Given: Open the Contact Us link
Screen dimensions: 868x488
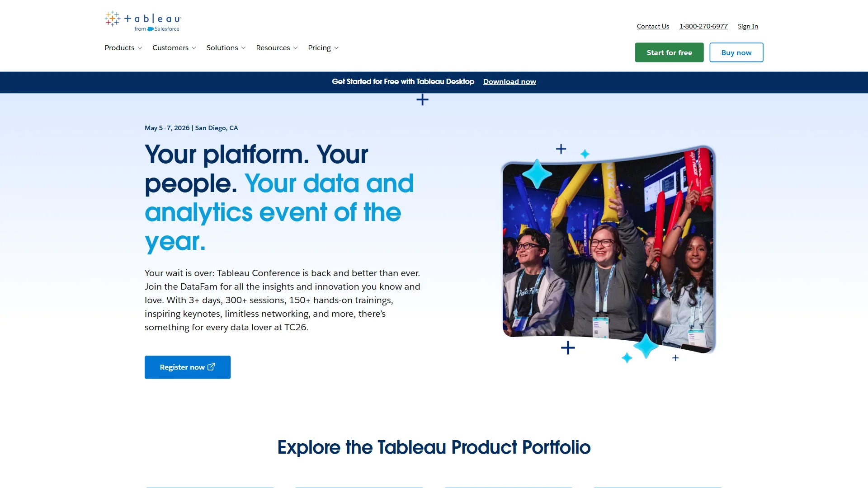Looking at the screenshot, I should 653,26.
